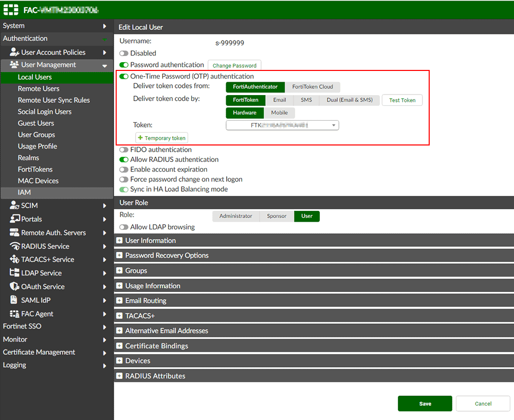The image size is (514, 420).
Task: Add a Temporary token
Action: coord(161,138)
